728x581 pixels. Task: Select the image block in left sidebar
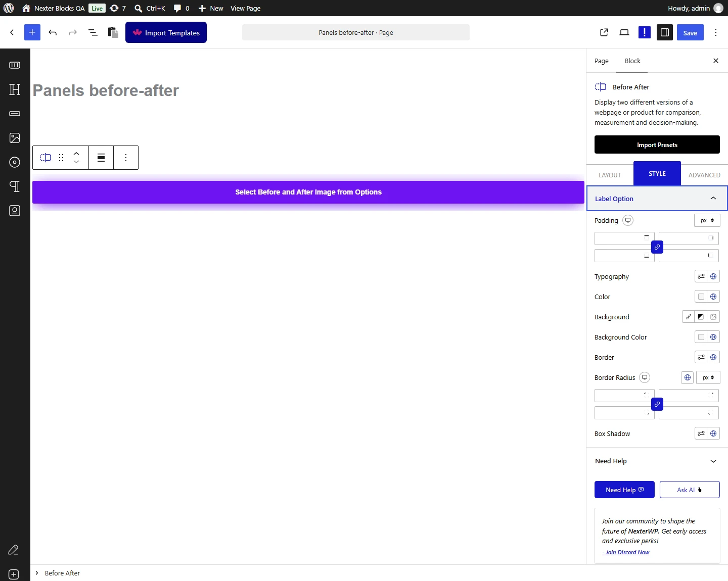pyautogui.click(x=15, y=138)
